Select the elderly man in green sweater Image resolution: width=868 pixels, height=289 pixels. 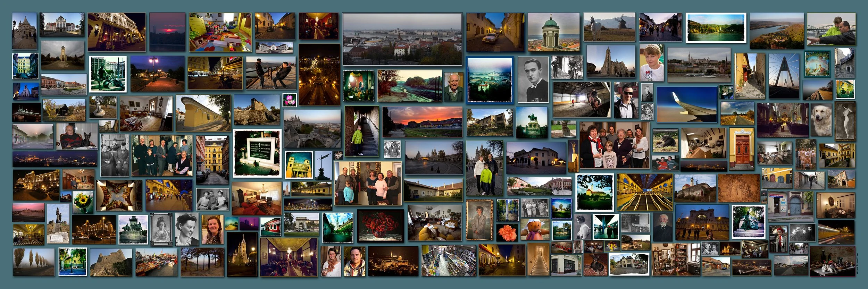coord(453,87)
